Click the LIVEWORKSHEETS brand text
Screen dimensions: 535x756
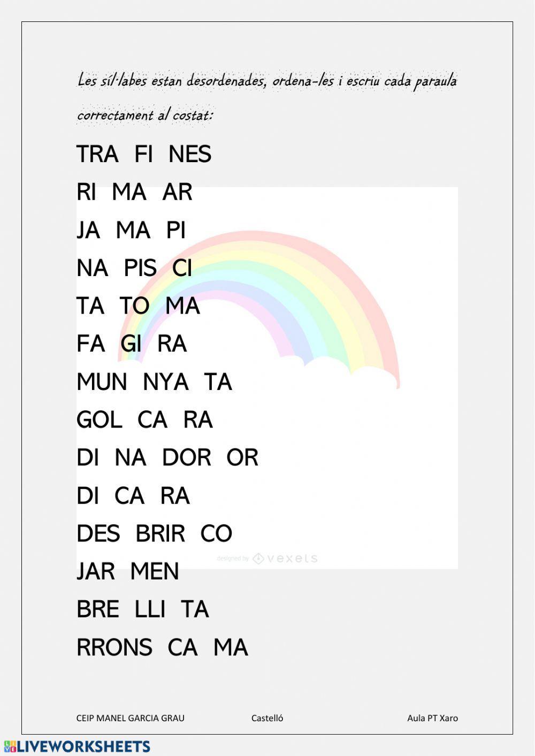(83, 747)
